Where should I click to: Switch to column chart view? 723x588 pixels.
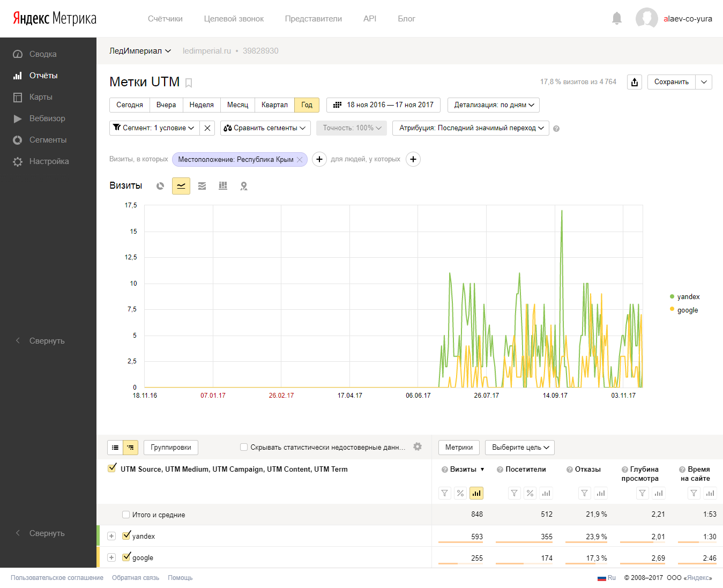pyautogui.click(x=223, y=186)
